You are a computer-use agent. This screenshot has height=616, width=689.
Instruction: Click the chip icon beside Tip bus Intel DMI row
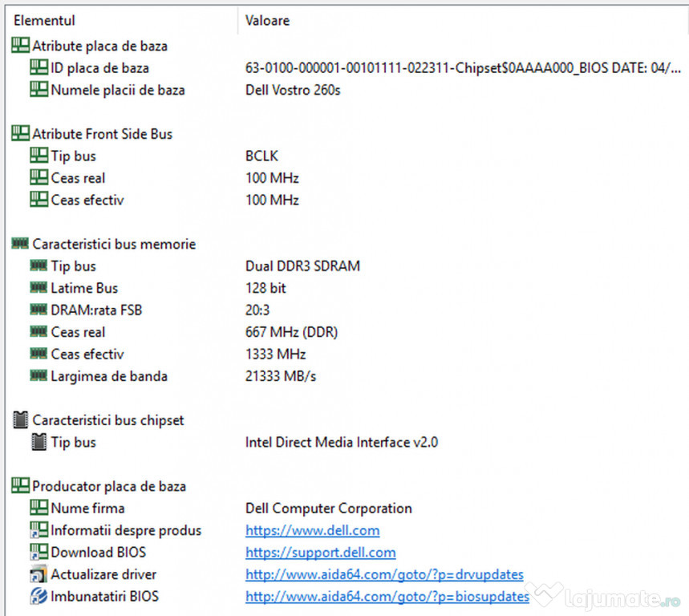[39, 442]
